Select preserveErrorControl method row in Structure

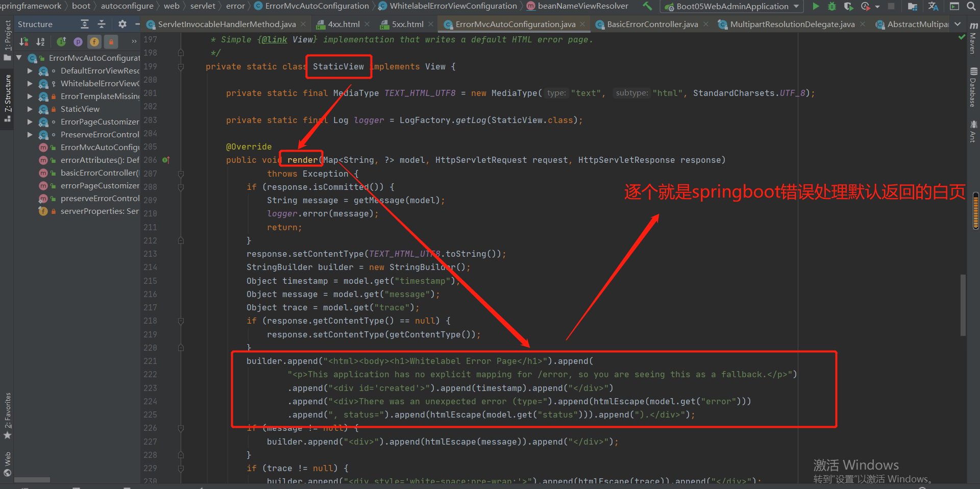point(89,198)
